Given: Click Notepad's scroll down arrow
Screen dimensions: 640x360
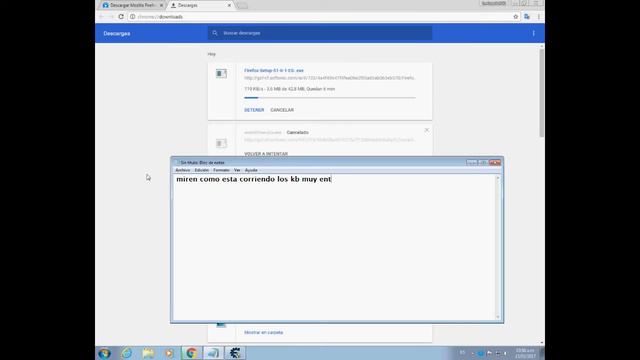Looking at the screenshot, I should coord(498,317).
